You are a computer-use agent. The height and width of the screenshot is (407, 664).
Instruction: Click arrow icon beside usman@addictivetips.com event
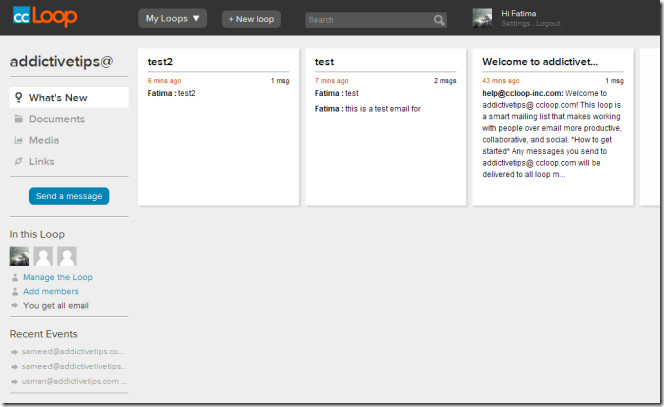coord(15,382)
